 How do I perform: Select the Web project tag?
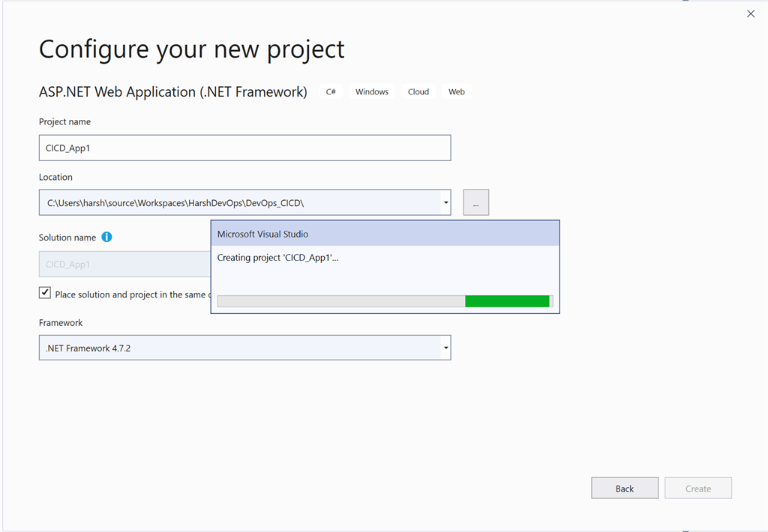456,91
